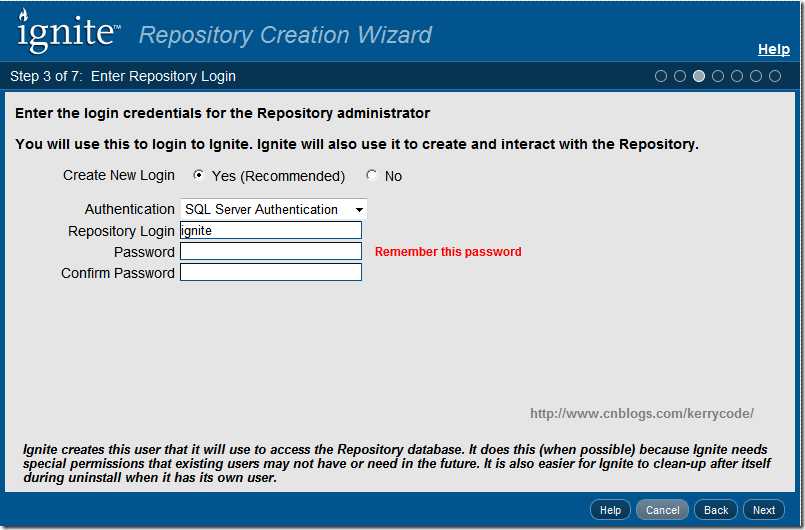Click the 'Confirm Password' label
This screenshot has height=530, width=805.
click(x=118, y=273)
